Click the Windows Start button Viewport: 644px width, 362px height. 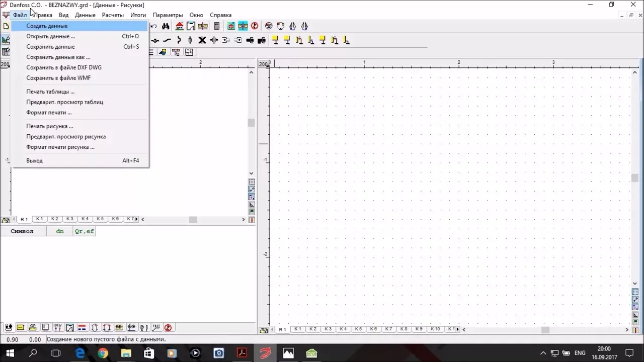[x=10, y=353]
